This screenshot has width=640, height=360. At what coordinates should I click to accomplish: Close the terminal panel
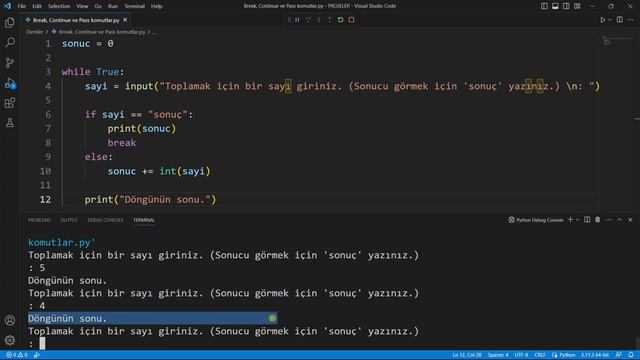click(x=630, y=220)
